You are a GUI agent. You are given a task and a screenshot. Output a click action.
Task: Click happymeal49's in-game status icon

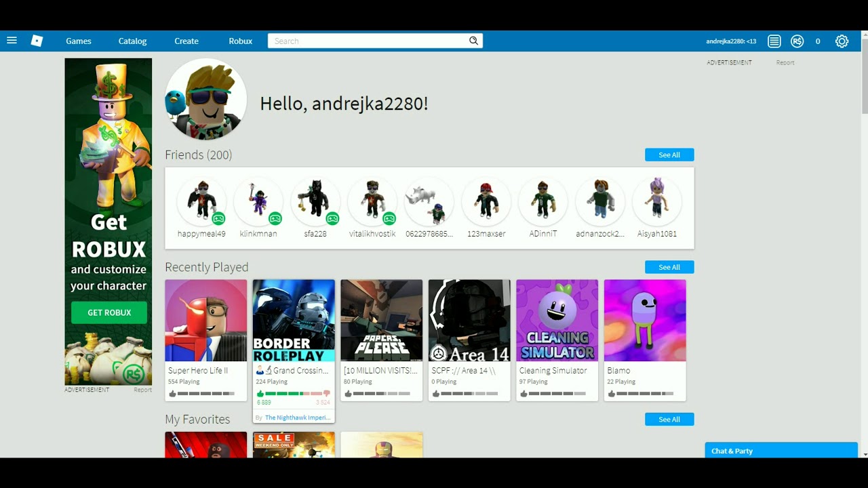[218, 218]
